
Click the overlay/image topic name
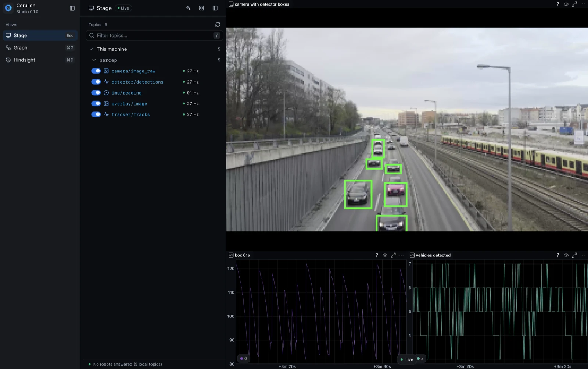(129, 104)
